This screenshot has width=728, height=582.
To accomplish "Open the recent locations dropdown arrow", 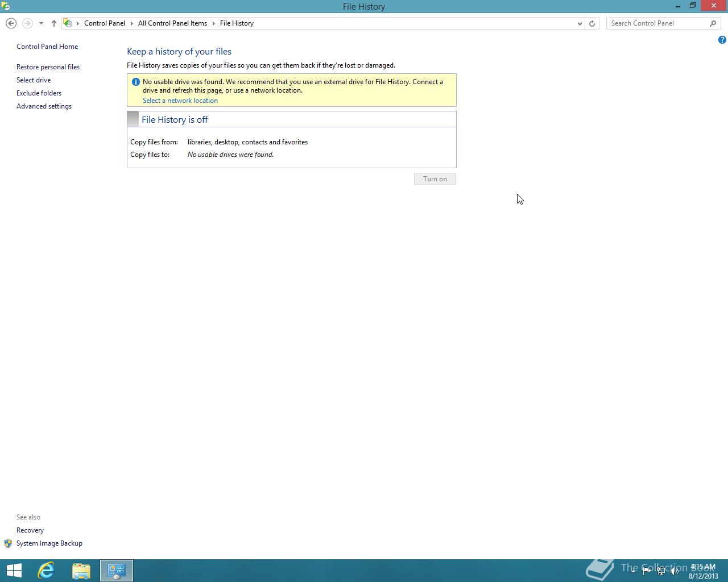I will [41, 23].
